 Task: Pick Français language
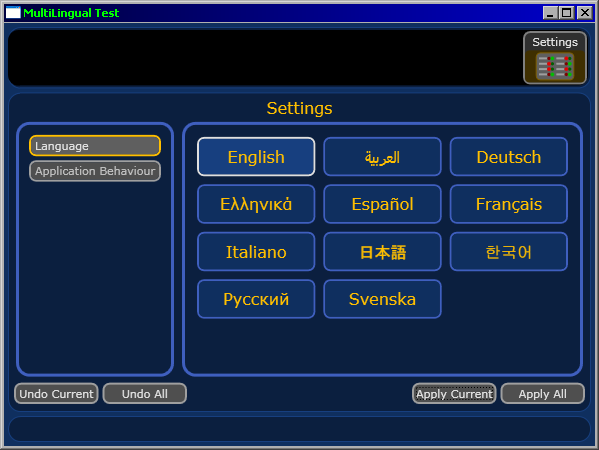click(508, 204)
